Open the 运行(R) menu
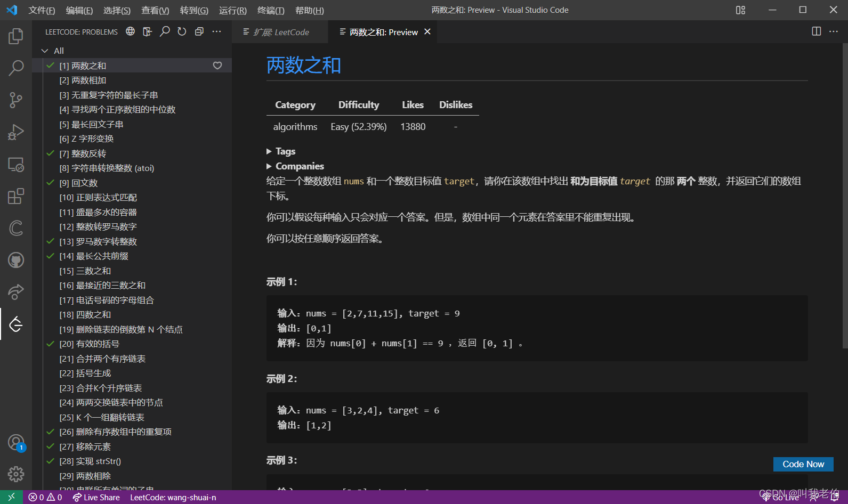Image resolution: width=848 pixels, height=504 pixels. pos(233,10)
